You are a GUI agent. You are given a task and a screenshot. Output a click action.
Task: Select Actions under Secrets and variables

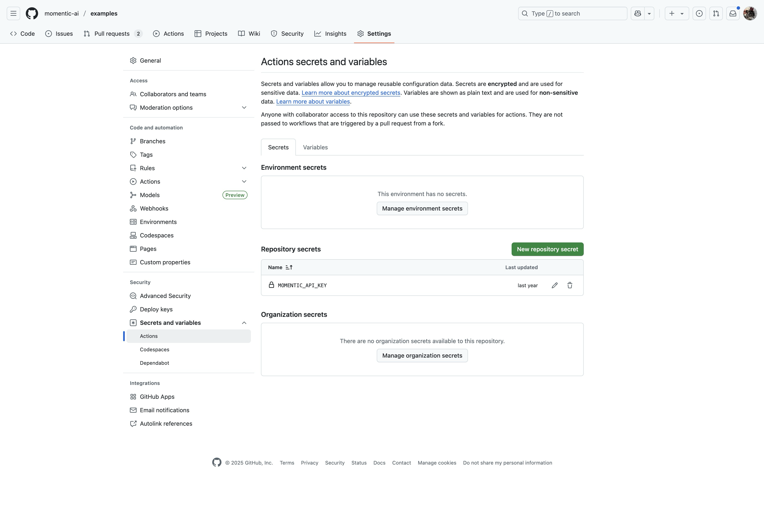coord(189,336)
